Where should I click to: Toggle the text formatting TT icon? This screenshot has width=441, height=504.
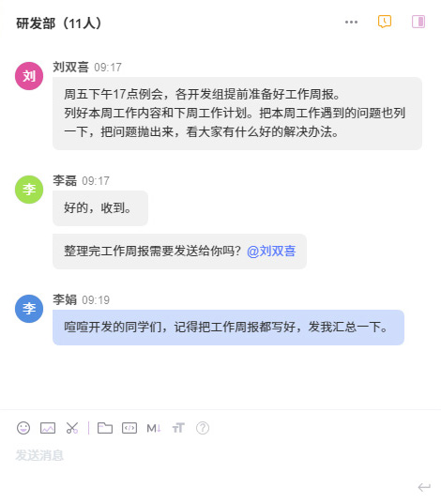[x=178, y=428]
